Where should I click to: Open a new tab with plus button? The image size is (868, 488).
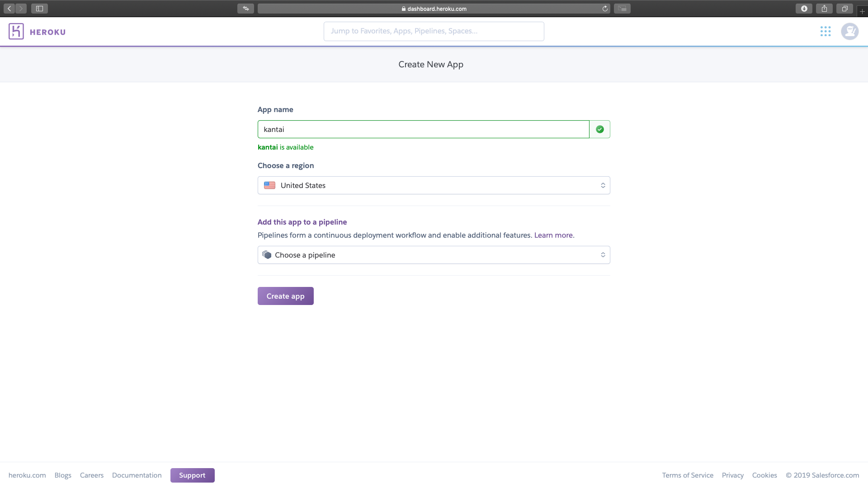point(862,11)
